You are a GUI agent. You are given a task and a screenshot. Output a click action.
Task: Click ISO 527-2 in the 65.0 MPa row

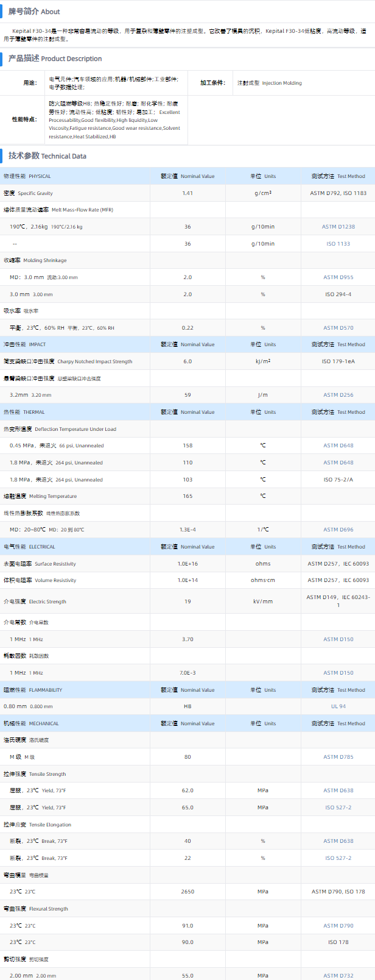[338, 808]
